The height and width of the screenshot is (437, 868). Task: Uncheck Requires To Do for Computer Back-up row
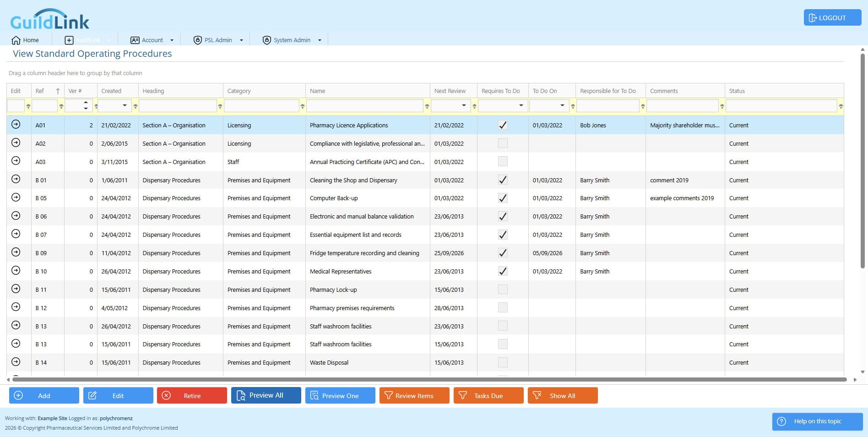coord(503,198)
